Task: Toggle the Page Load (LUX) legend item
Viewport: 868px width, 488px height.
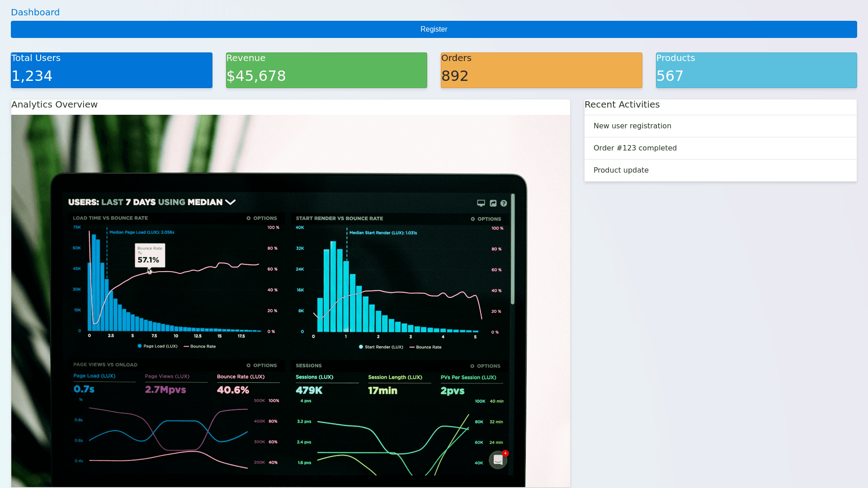Action: (x=157, y=346)
